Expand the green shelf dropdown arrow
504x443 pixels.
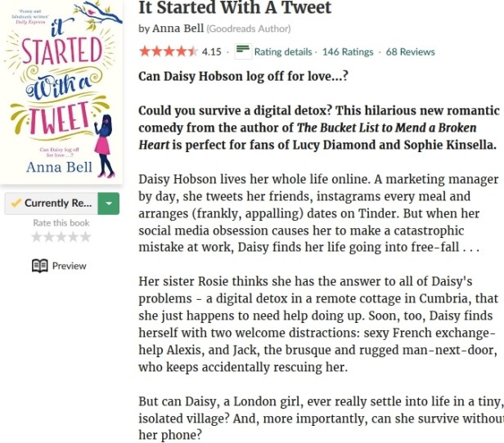click(x=108, y=204)
